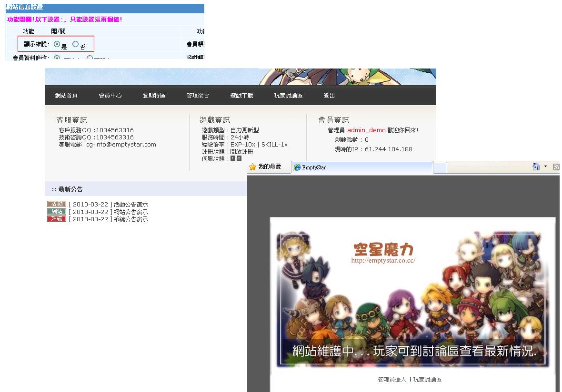This screenshot has height=392, width=562.
Task: Open 管理後台 in the navigation bar
Action: pos(198,96)
